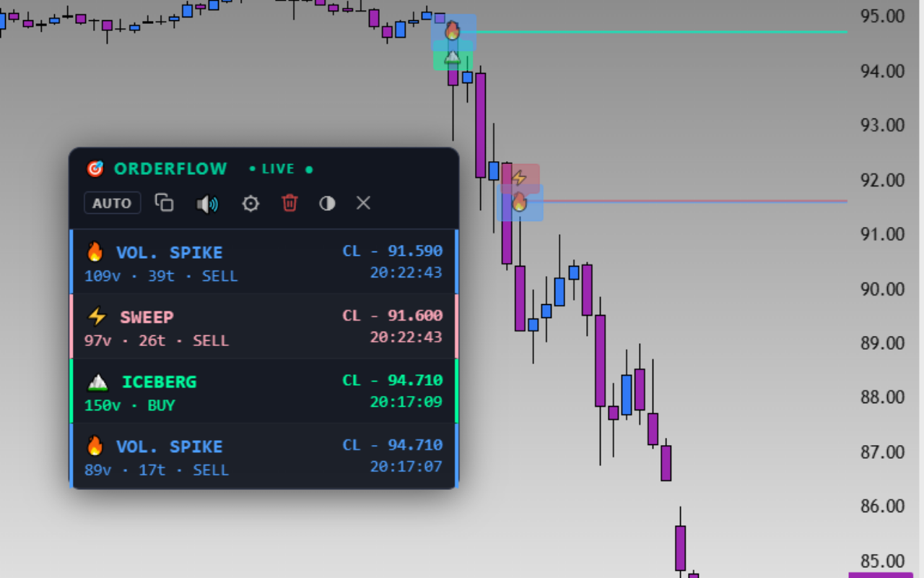Clear alerts with red trash icon
The height and width of the screenshot is (578, 924).
(x=289, y=203)
